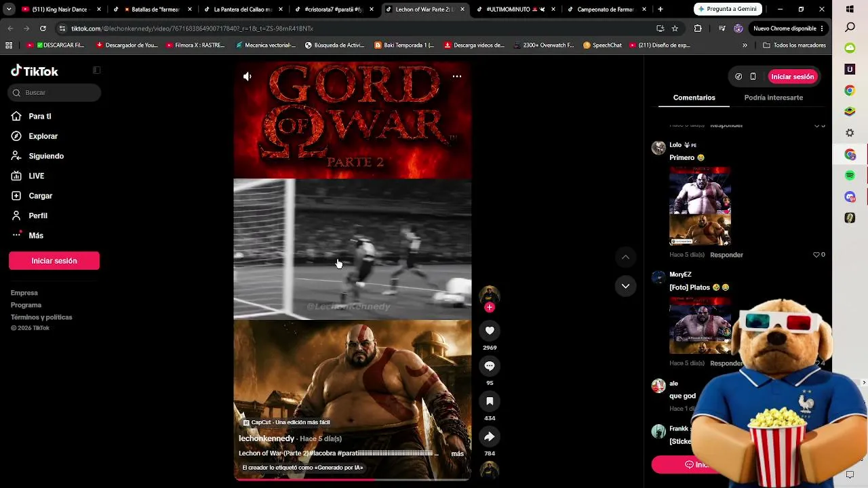868x488 pixels.
Task: Open Windows search from the taskbar
Action: point(850,28)
